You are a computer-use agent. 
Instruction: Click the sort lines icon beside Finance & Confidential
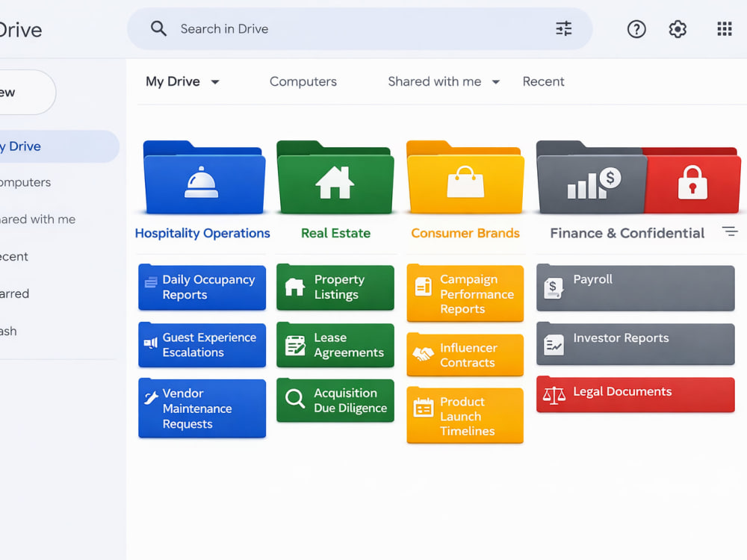(x=730, y=232)
